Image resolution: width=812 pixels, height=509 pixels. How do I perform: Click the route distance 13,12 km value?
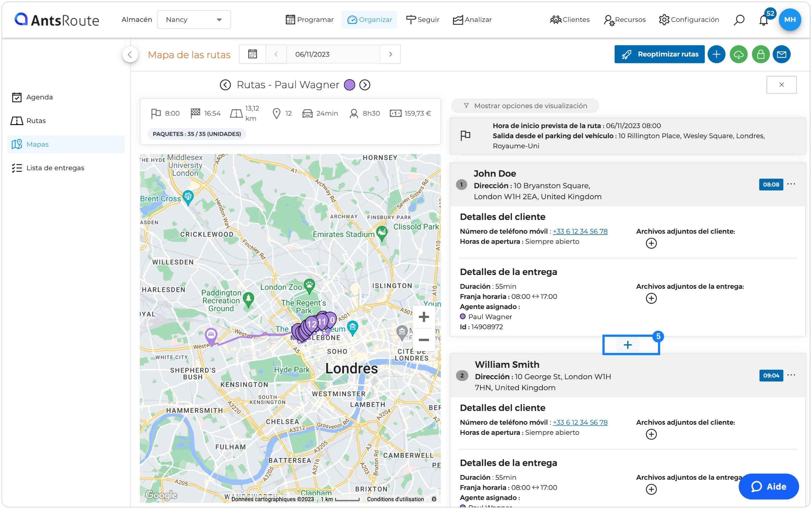(252, 114)
